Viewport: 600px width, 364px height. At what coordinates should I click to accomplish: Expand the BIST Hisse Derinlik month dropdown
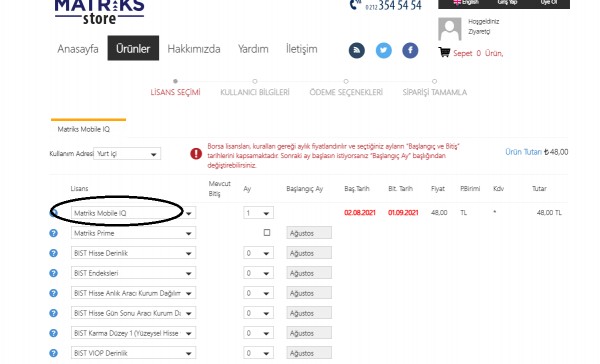click(x=258, y=253)
